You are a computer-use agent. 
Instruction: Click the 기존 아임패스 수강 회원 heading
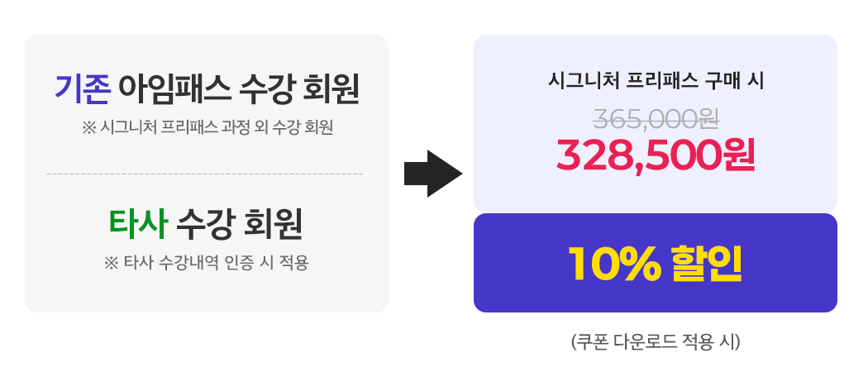click(207, 89)
